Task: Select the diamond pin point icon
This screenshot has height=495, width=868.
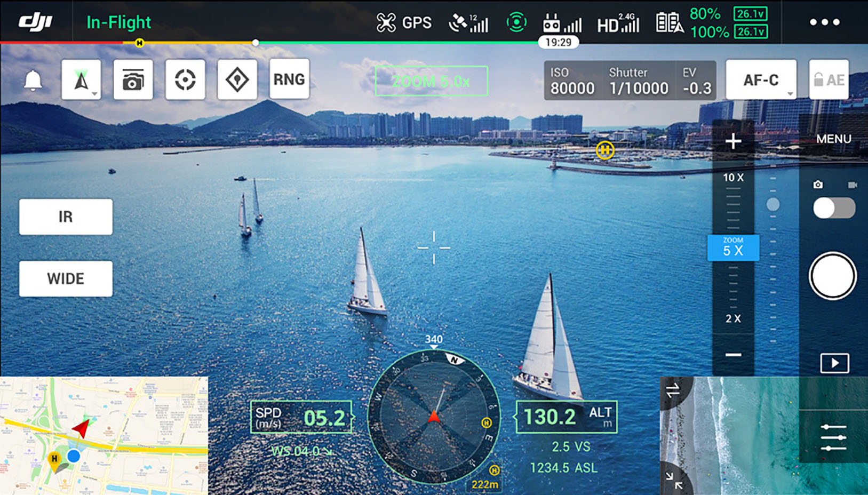Action: pyautogui.click(x=237, y=80)
